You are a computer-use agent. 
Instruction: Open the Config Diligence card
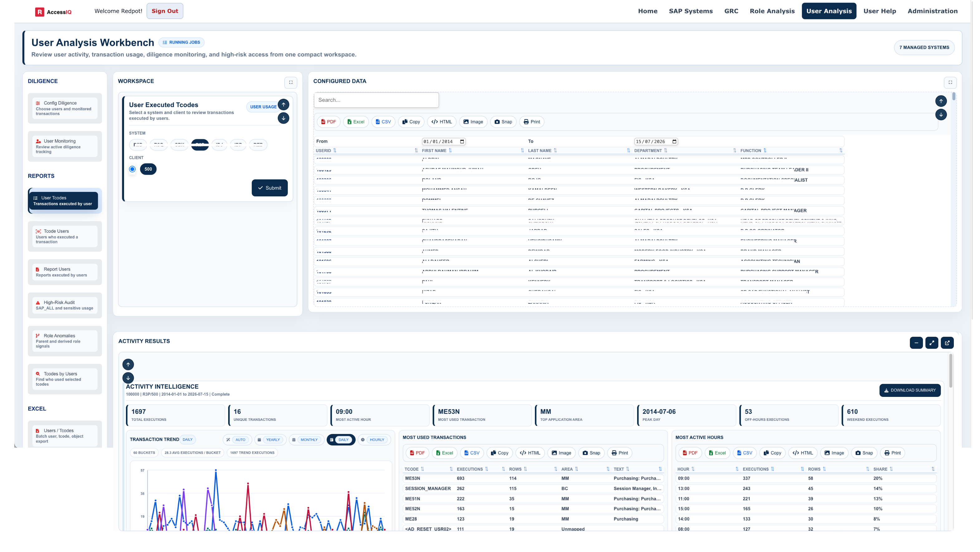(x=65, y=108)
